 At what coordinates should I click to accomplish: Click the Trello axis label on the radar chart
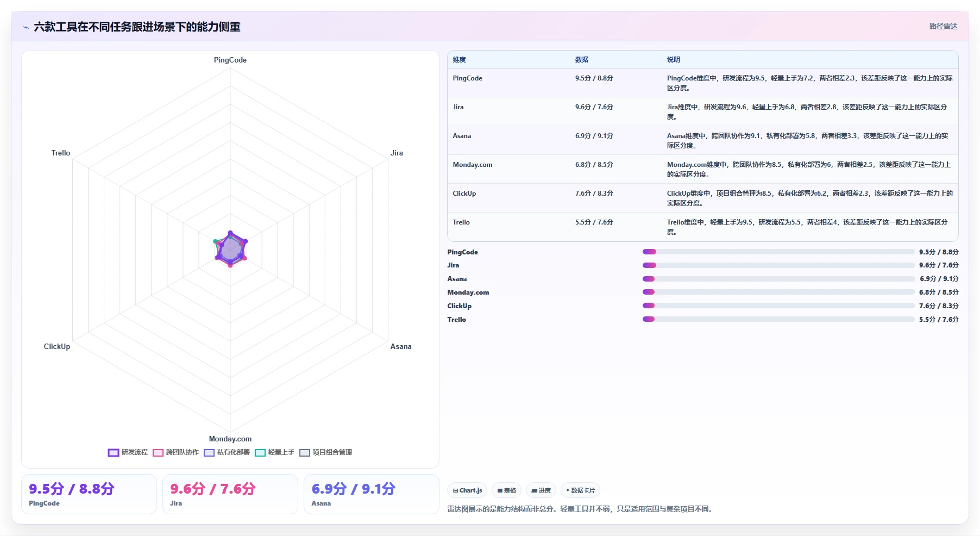[x=61, y=153]
